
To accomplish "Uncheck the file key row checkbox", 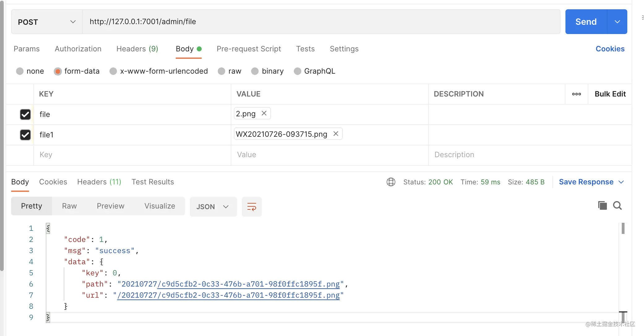I will [25, 114].
